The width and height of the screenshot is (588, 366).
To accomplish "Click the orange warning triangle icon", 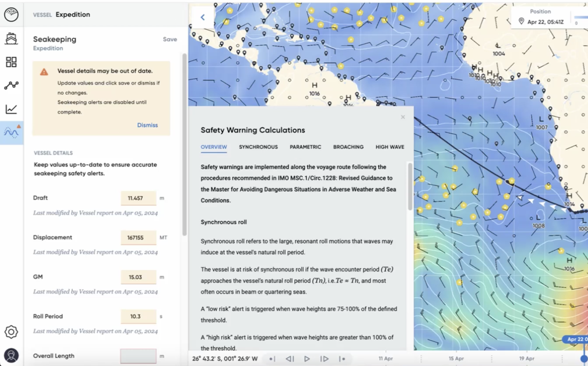I will (x=44, y=72).
